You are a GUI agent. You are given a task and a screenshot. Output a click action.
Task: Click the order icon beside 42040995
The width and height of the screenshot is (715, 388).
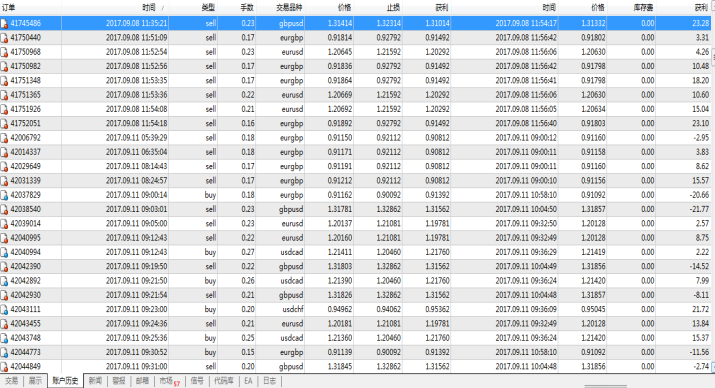pos(4,238)
